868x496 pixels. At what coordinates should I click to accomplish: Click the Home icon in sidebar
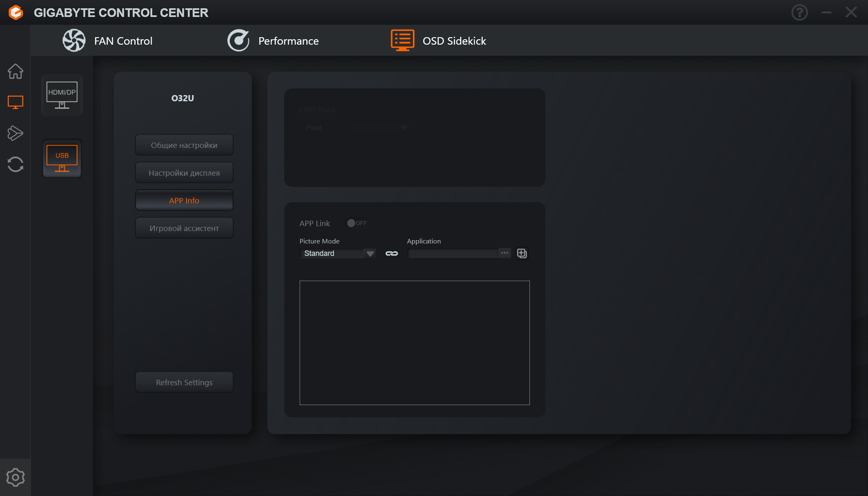[15, 71]
